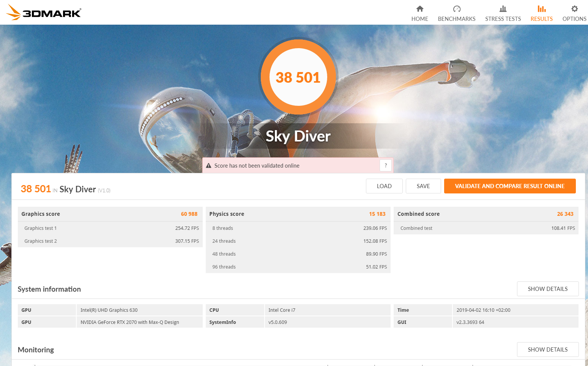This screenshot has width=588, height=366.
Task: Open the BENCHMARKS tab label
Action: click(x=457, y=19)
